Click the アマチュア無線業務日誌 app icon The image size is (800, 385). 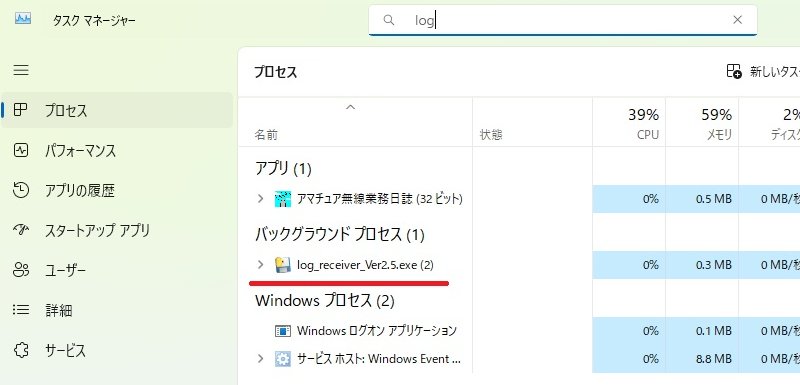click(283, 199)
